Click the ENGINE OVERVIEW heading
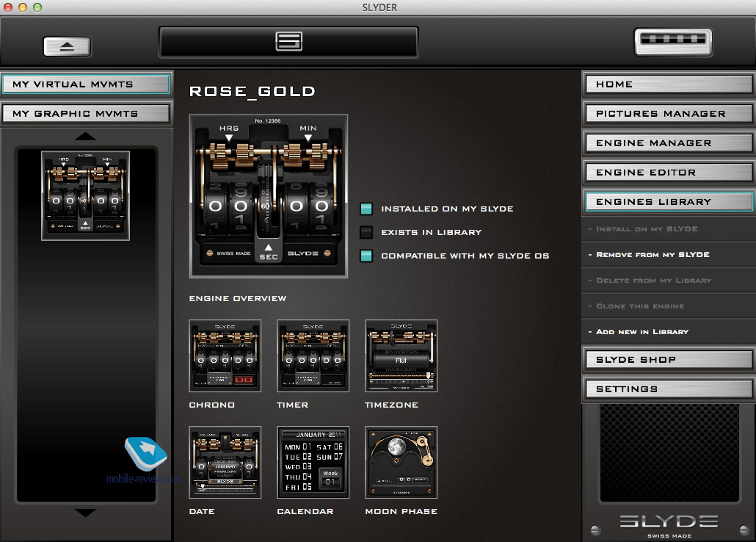Viewport: 756px width, 542px height. point(238,298)
